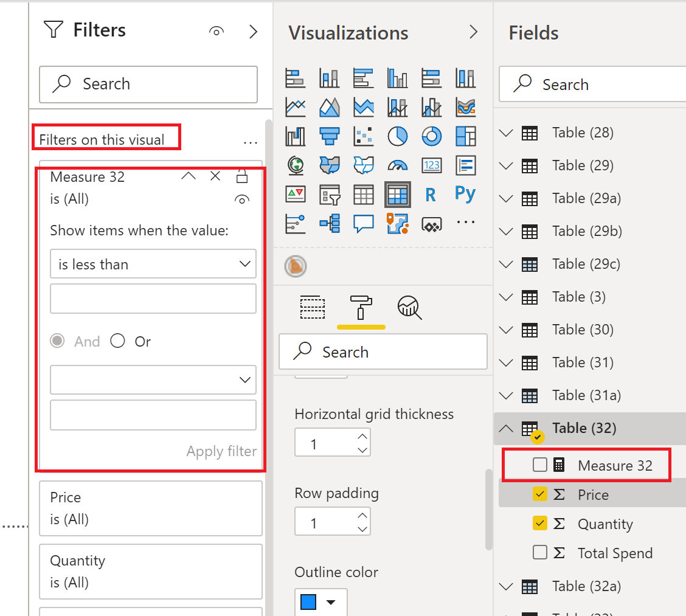
Task: Select the Decomposition tree visual
Action: pyautogui.click(x=329, y=224)
